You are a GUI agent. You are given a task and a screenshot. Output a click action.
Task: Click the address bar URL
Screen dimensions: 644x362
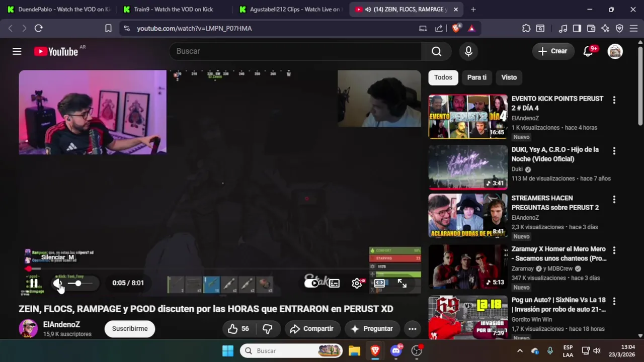tap(194, 29)
